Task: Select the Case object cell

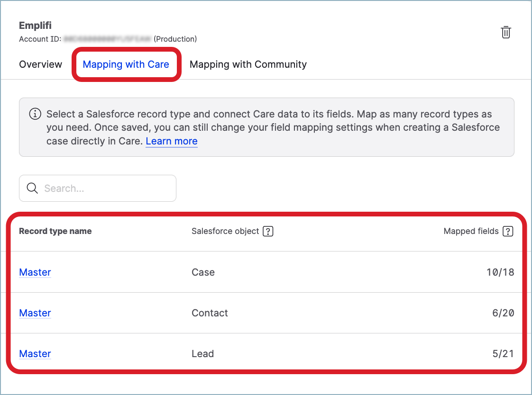Action: click(203, 272)
